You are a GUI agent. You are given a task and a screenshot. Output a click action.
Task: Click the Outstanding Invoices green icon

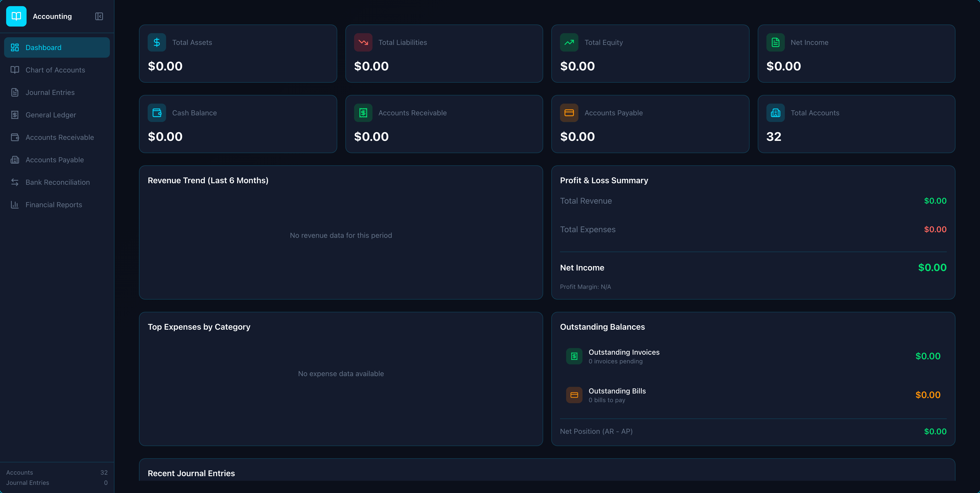[x=574, y=356]
